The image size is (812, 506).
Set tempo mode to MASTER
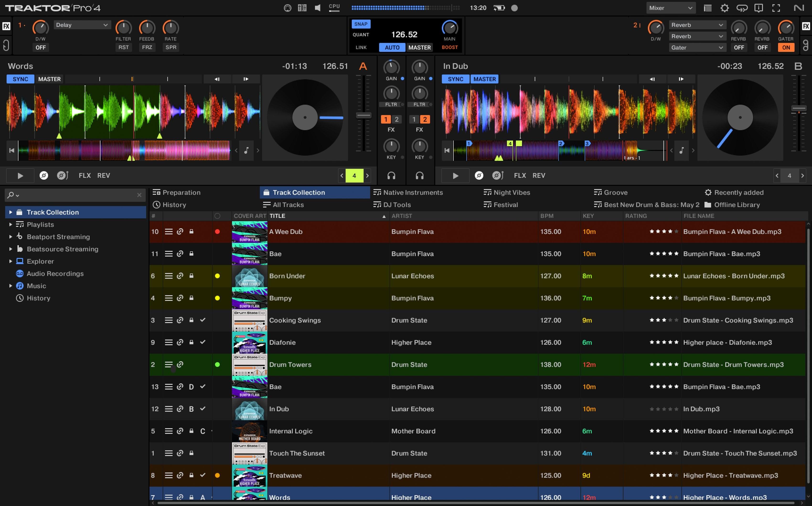419,47
